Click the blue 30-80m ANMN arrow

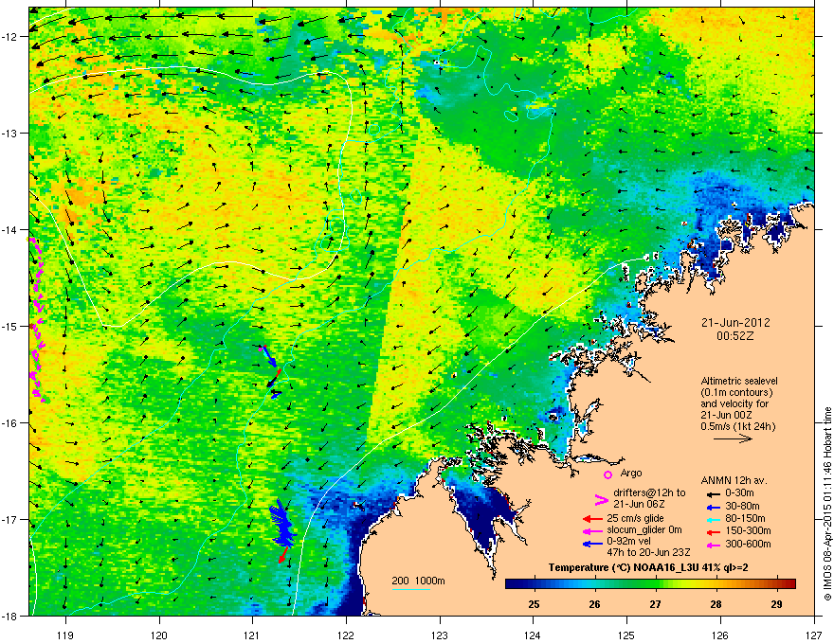[713, 508]
